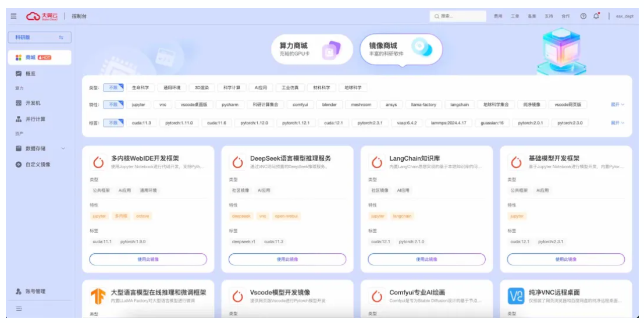Click the Comfyui专业AI绘画 card logo
This screenshot has width=644, height=323.
tap(376, 296)
